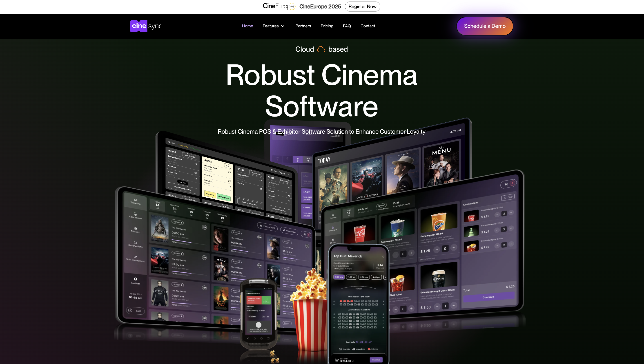Open the FAQ nav link
The image size is (644, 364).
[x=347, y=26]
